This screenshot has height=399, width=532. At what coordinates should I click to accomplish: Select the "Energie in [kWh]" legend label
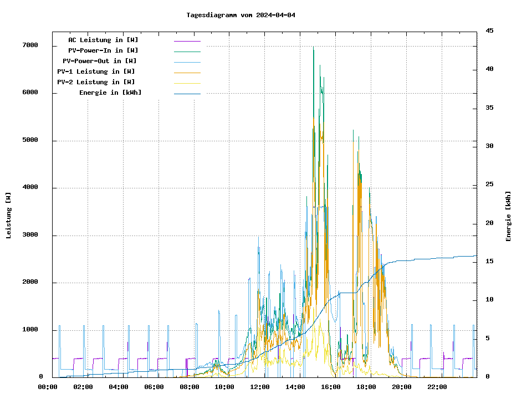(110, 93)
